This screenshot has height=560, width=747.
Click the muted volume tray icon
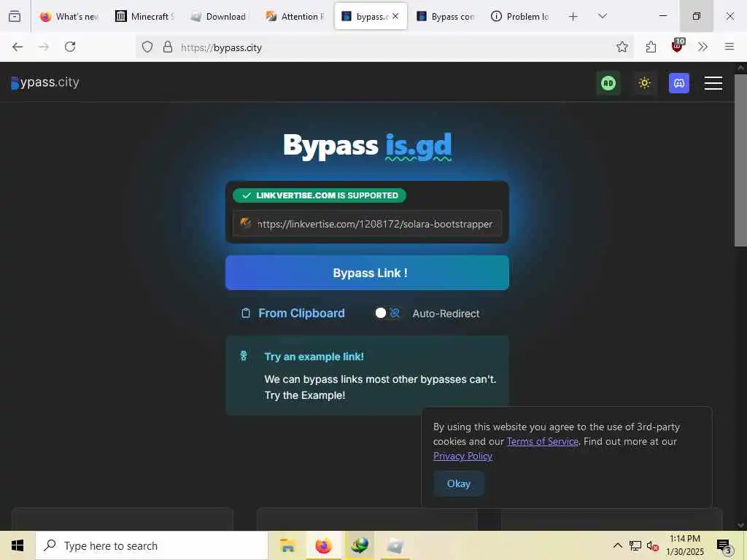click(x=653, y=545)
